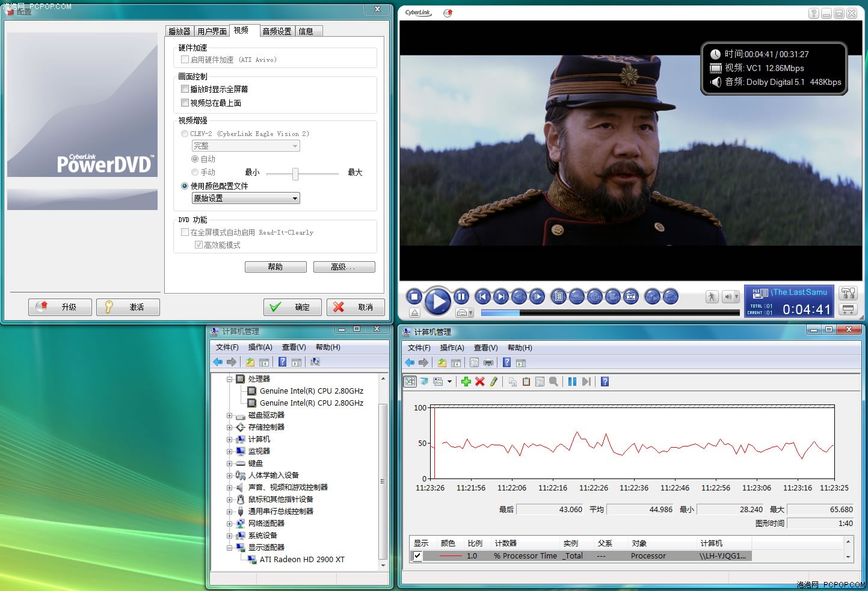Click the 激活 activate button
The image size is (868, 591).
click(x=128, y=307)
